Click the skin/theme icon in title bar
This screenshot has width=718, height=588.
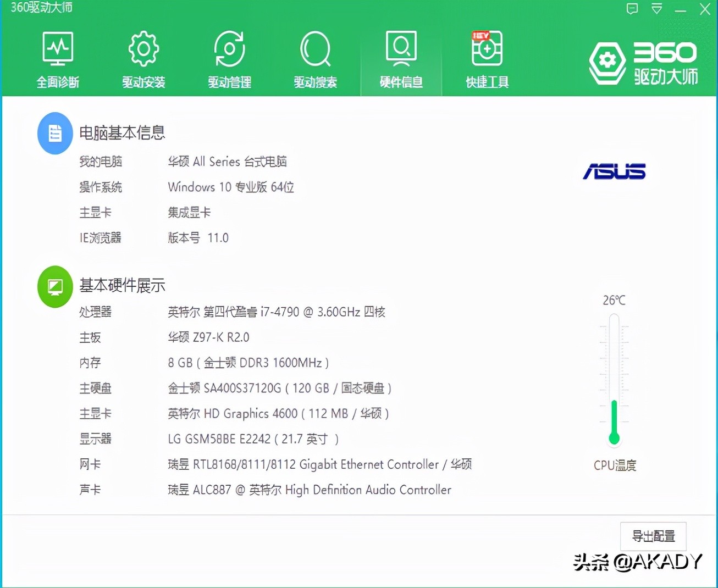[656, 9]
